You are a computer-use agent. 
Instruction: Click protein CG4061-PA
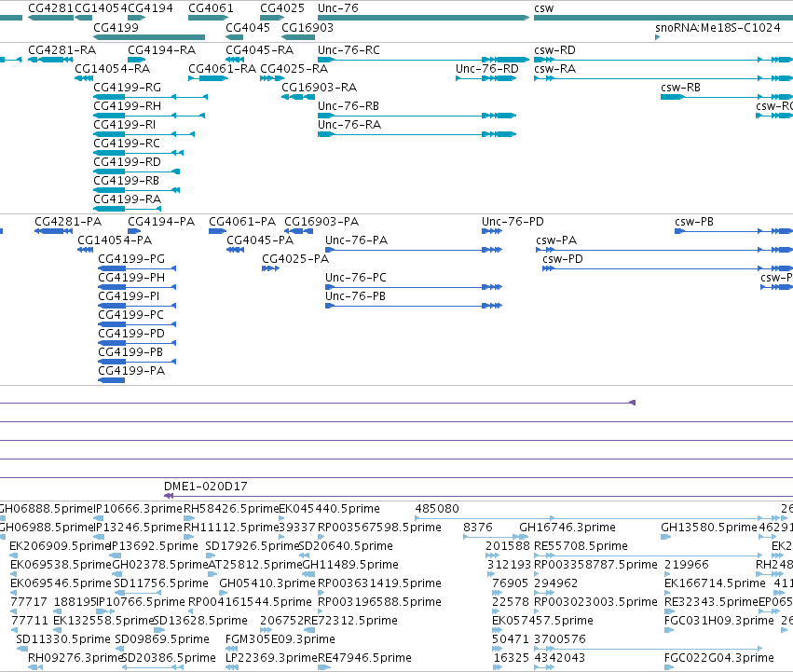pyautogui.click(x=242, y=222)
